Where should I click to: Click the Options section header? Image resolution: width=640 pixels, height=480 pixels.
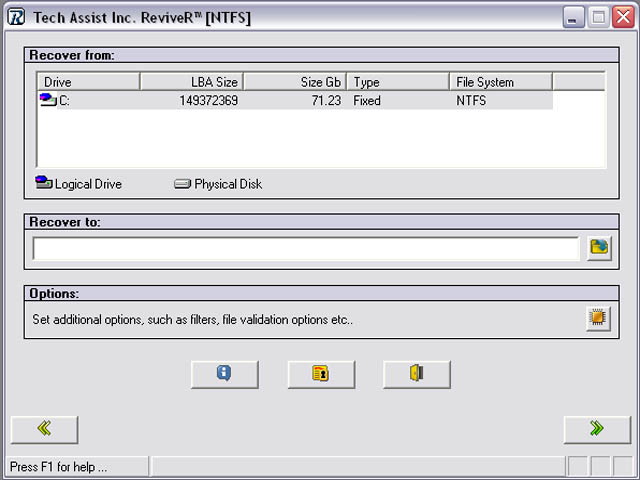[x=322, y=293]
